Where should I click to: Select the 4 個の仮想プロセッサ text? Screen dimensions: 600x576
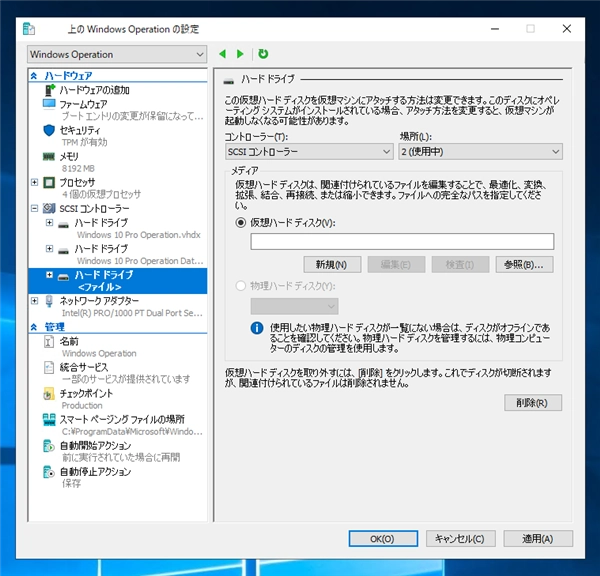click(101, 194)
